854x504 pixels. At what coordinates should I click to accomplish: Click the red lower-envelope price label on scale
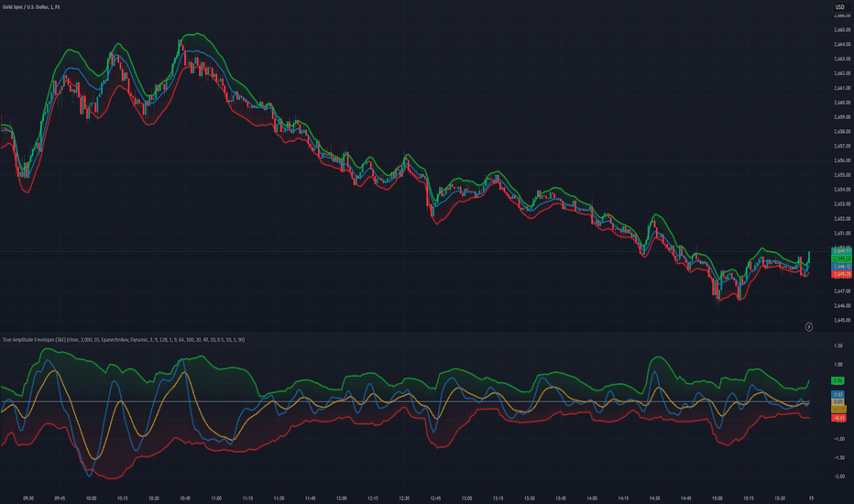pos(841,274)
